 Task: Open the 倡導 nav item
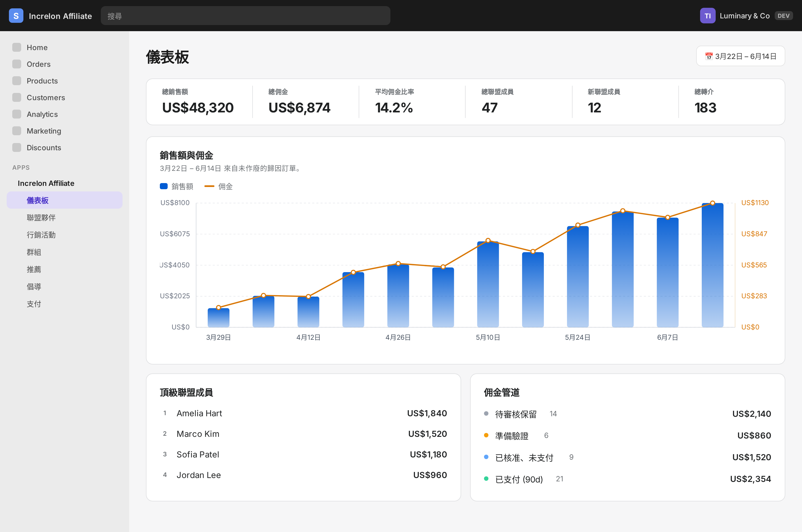[x=65, y=287]
